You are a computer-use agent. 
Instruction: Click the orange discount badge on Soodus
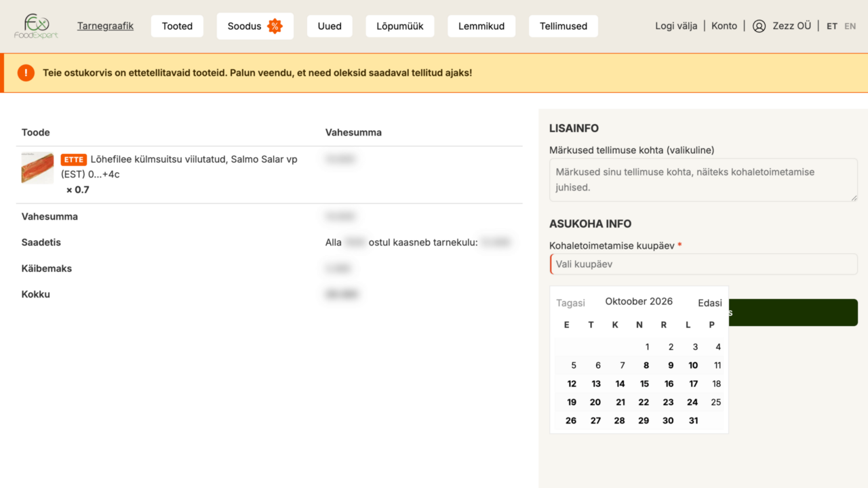(275, 26)
